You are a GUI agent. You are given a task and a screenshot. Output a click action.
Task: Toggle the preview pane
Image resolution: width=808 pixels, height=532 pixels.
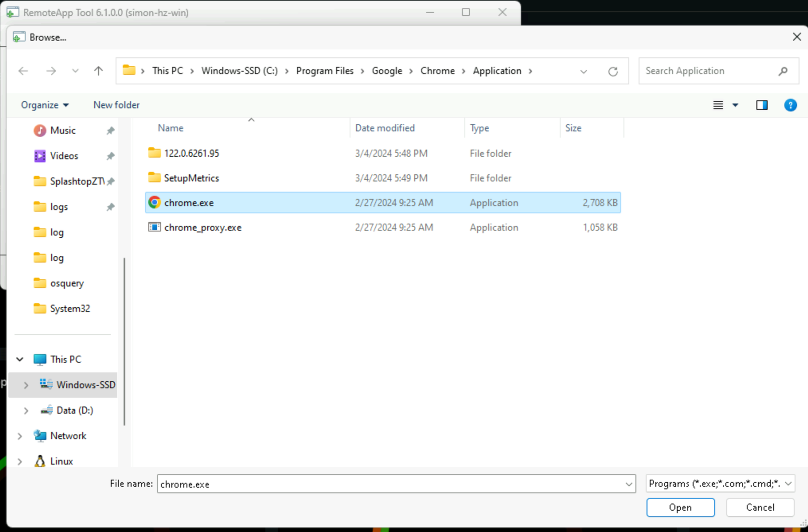[x=762, y=105]
